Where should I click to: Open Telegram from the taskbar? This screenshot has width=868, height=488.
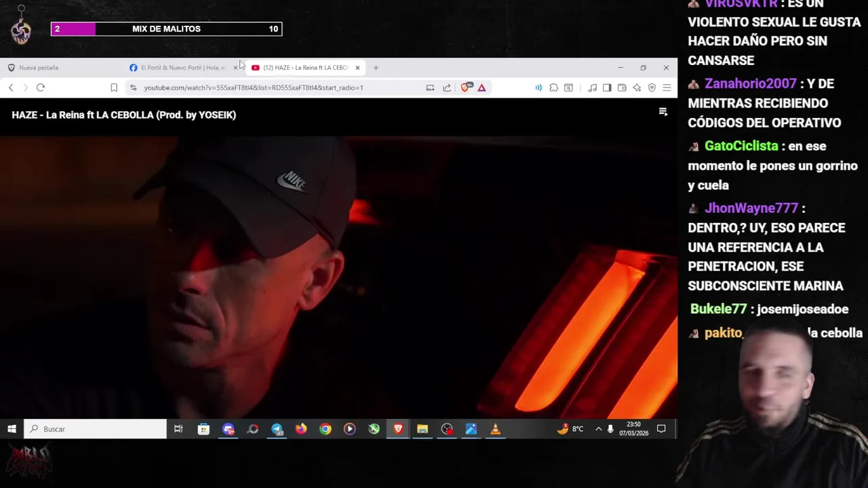click(277, 428)
